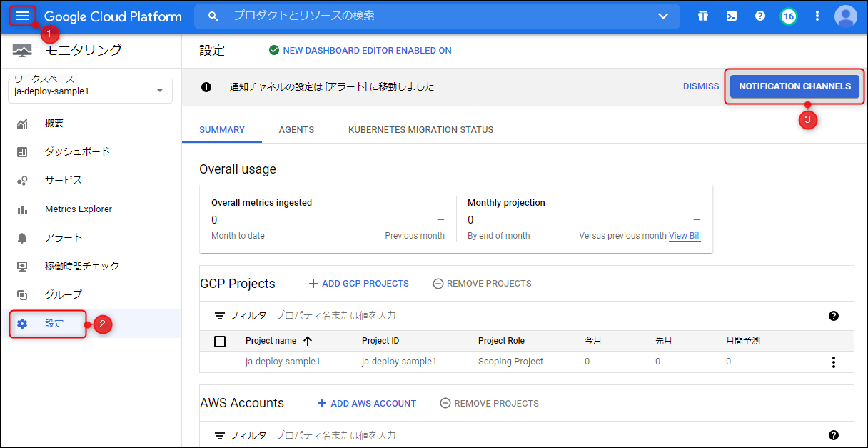Image resolution: width=868 pixels, height=448 pixels.
Task: Click the GCP Projects filter input field
Action: point(428,315)
